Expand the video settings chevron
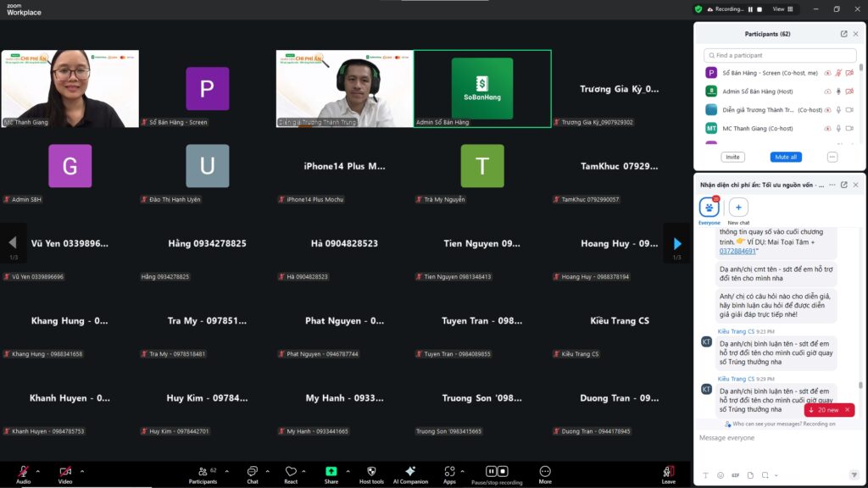This screenshot has width=868, height=488. coord(81,472)
